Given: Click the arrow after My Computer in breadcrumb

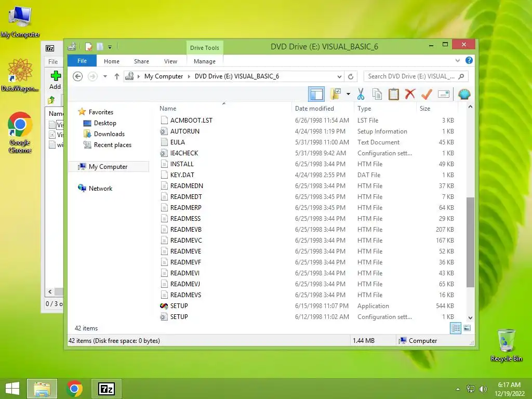Looking at the screenshot, I should [189, 76].
